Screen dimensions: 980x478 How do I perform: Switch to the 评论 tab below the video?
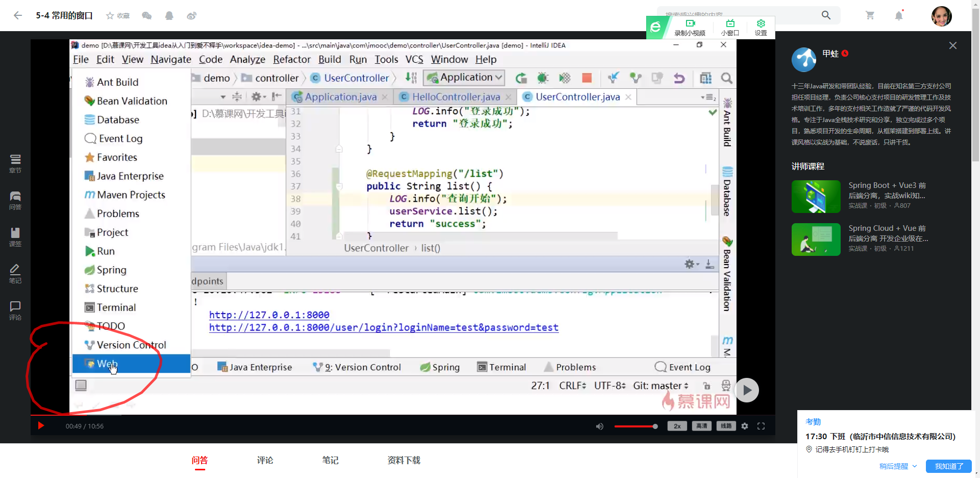click(x=265, y=460)
